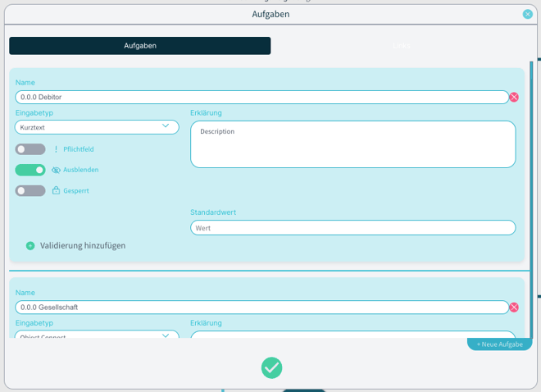Click the green checkmark confirm icon
Image resolution: width=541 pixels, height=392 pixels.
pyautogui.click(x=271, y=368)
